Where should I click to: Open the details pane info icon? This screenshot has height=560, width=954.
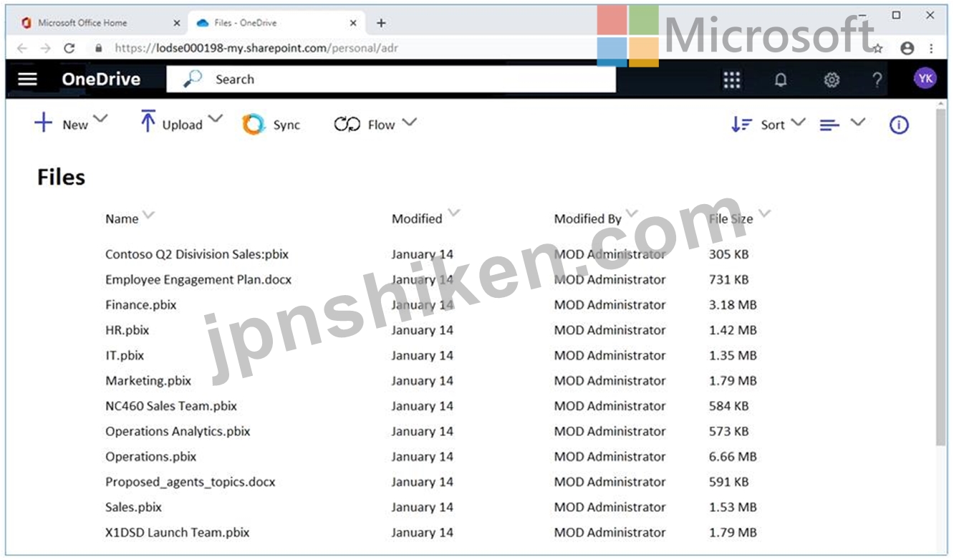click(x=899, y=125)
